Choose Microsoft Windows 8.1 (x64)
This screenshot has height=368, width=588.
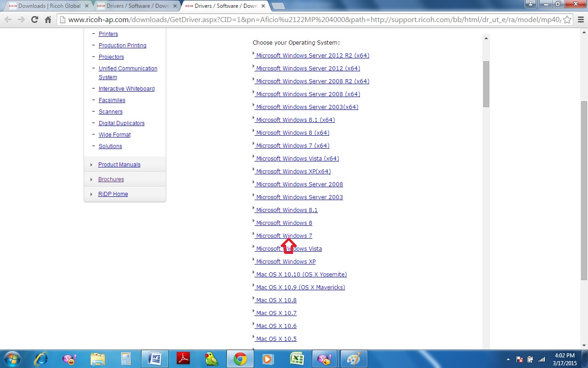click(x=295, y=120)
